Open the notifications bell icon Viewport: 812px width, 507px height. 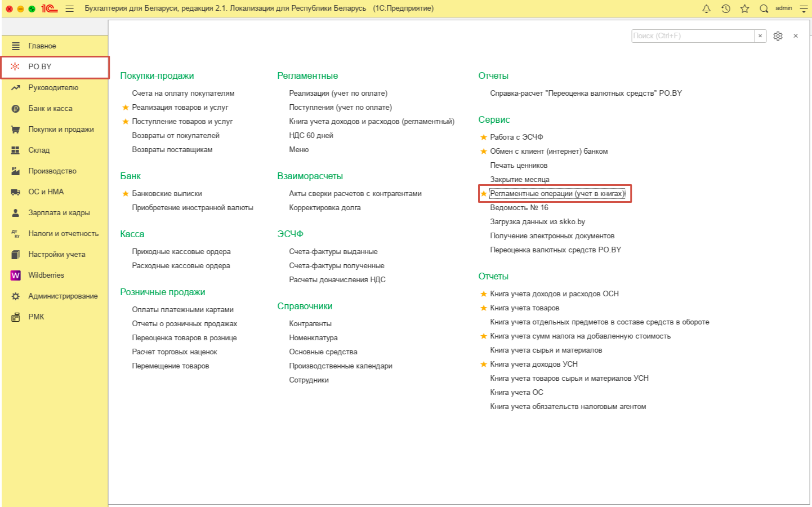point(706,8)
